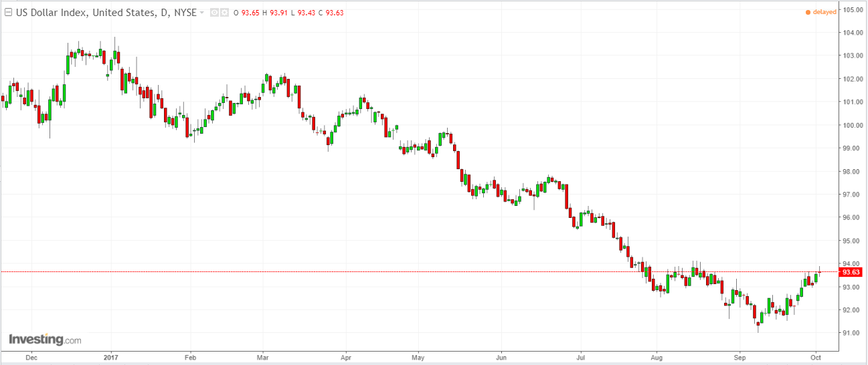Click the 91.00 price axis label
Image resolution: width=868 pixels, height=365 pixels.
[852, 333]
